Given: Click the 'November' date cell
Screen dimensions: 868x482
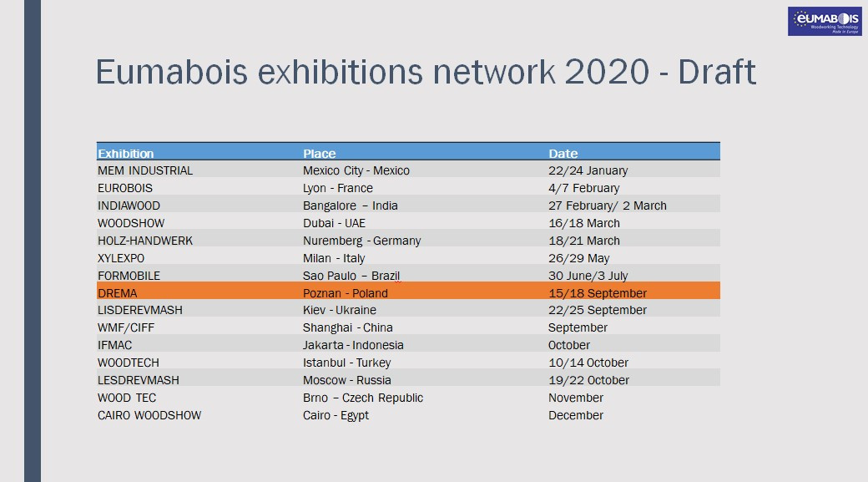Looking at the screenshot, I should pos(576,398).
